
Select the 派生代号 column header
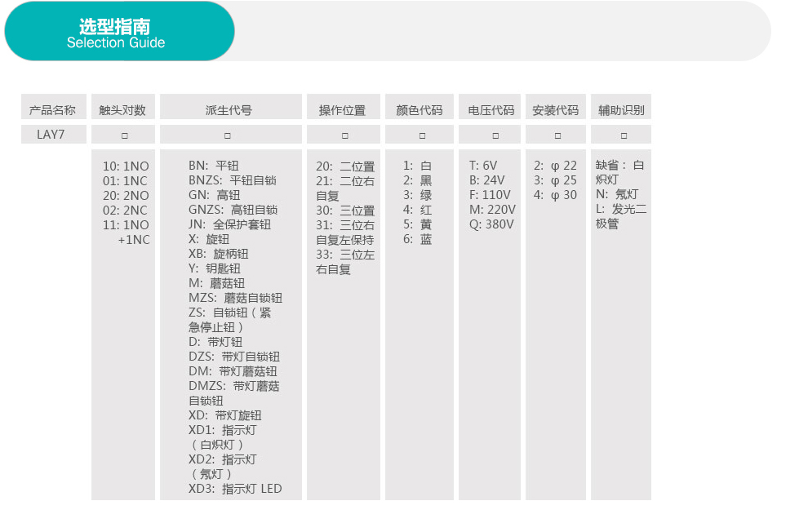[230, 110]
